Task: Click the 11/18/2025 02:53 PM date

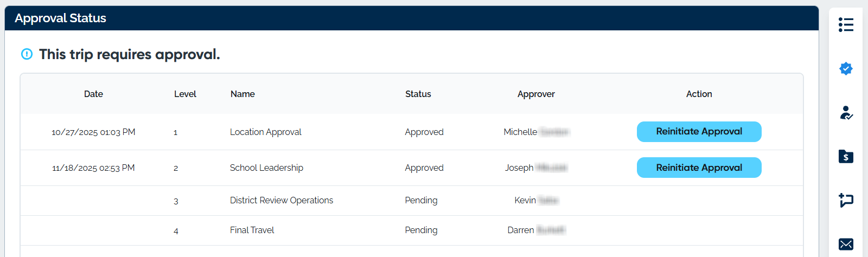Action: tap(93, 168)
